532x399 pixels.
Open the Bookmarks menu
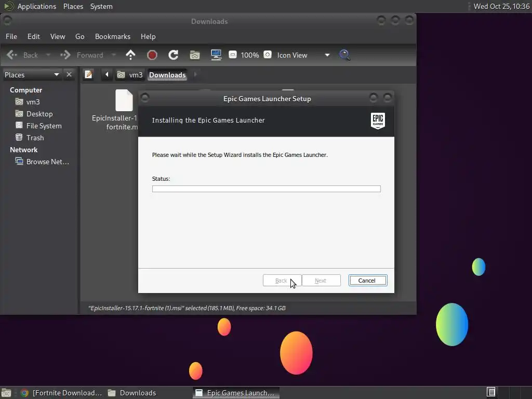click(x=113, y=36)
